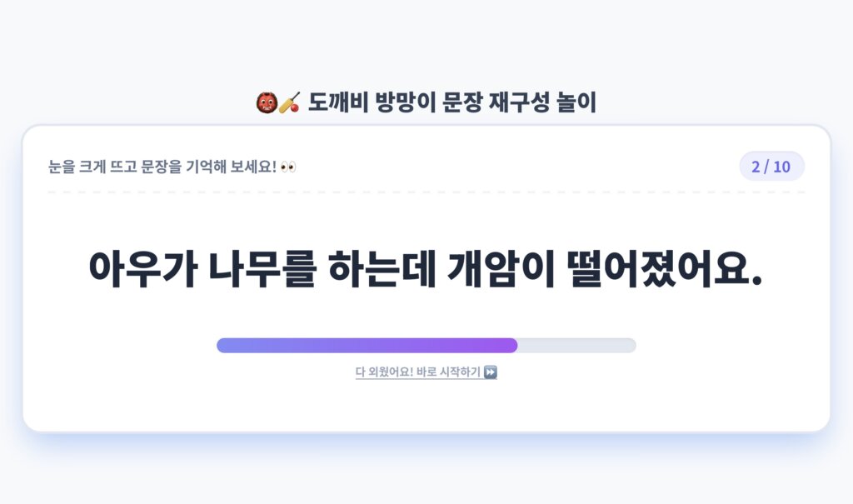Click the title 도깨비 방망이 문장 재구성 놀이

[x=452, y=102]
